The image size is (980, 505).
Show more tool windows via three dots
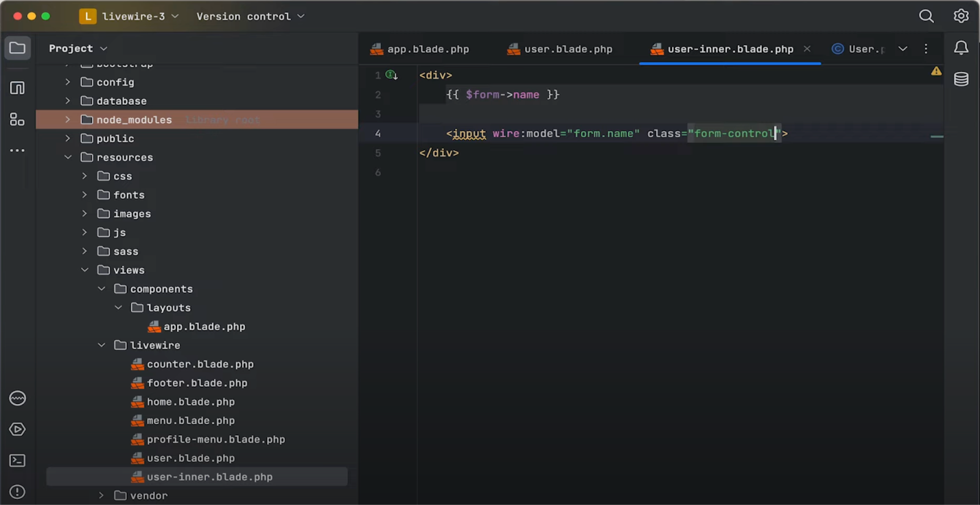(17, 150)
